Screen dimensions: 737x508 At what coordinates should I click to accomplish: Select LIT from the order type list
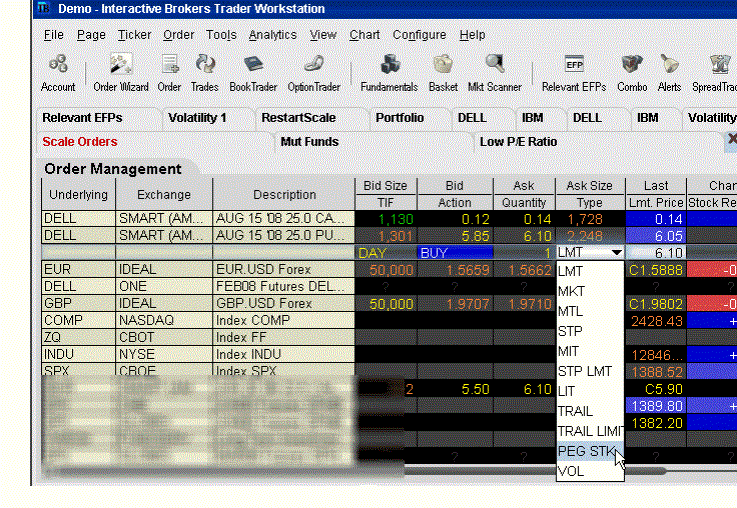[590, 391]
